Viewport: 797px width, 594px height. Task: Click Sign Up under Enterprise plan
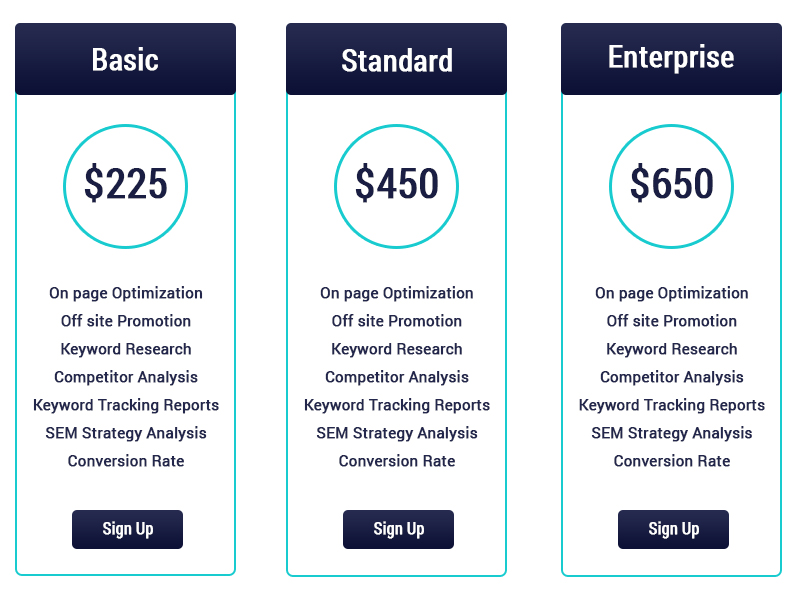(673, 529)
